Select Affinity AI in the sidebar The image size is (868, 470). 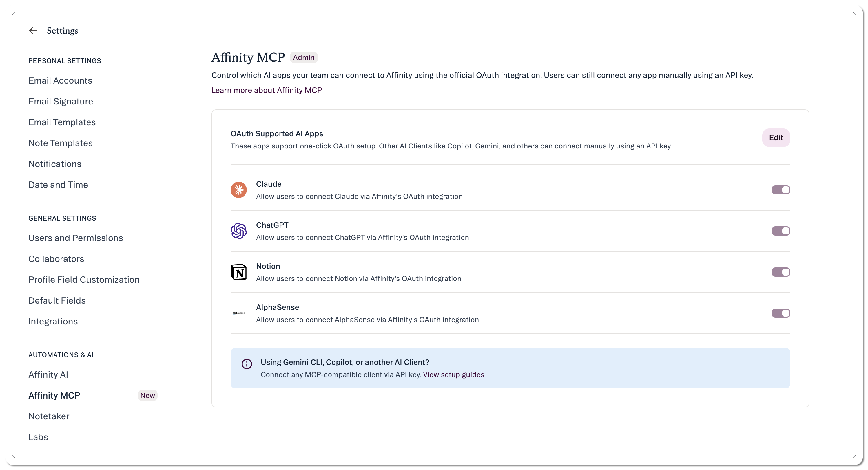point(48,375)
